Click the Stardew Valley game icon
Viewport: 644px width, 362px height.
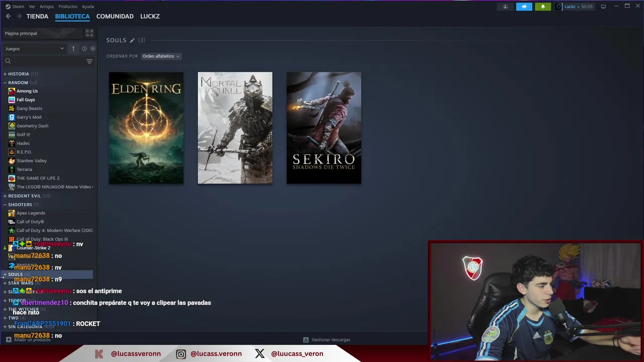pos(12,161)
